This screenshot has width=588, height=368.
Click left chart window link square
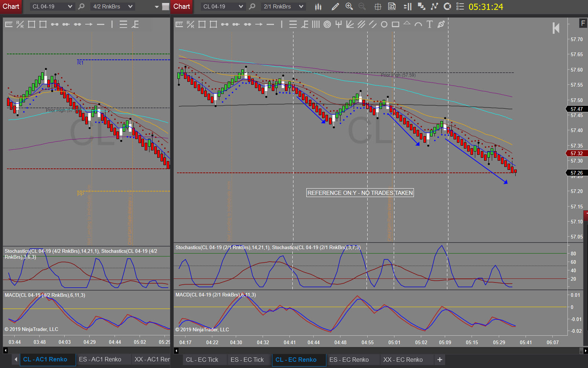tap(166, 7)
